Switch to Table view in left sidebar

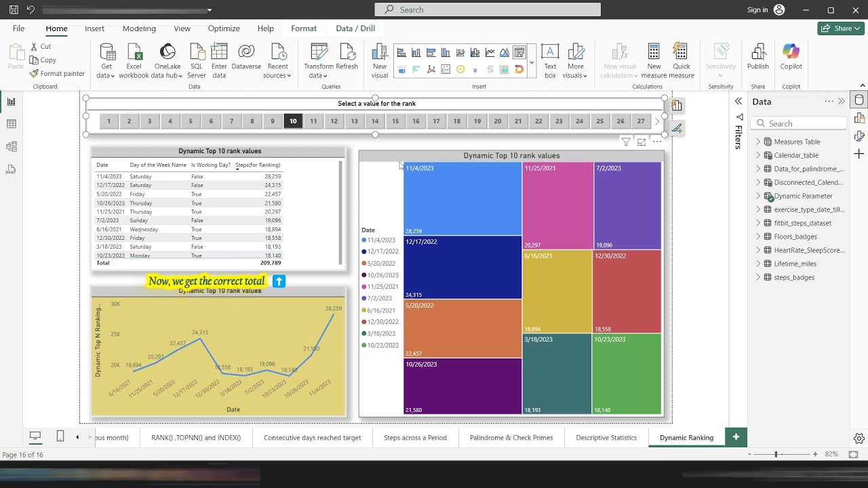[11, 124]
